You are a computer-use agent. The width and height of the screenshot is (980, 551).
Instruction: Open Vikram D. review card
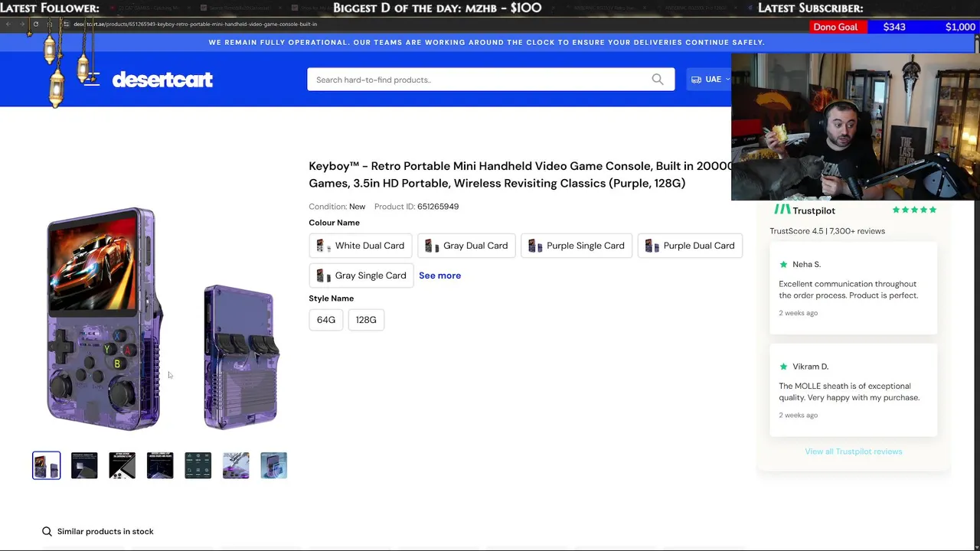[x=853, y=390]
